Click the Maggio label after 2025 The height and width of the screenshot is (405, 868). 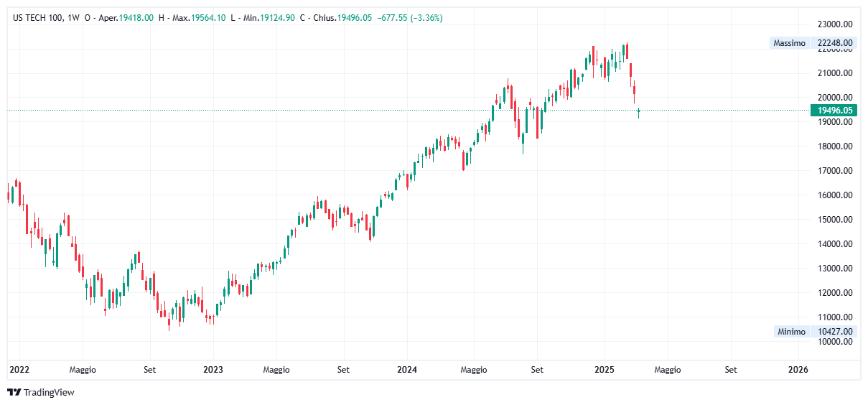click(667, 371)
